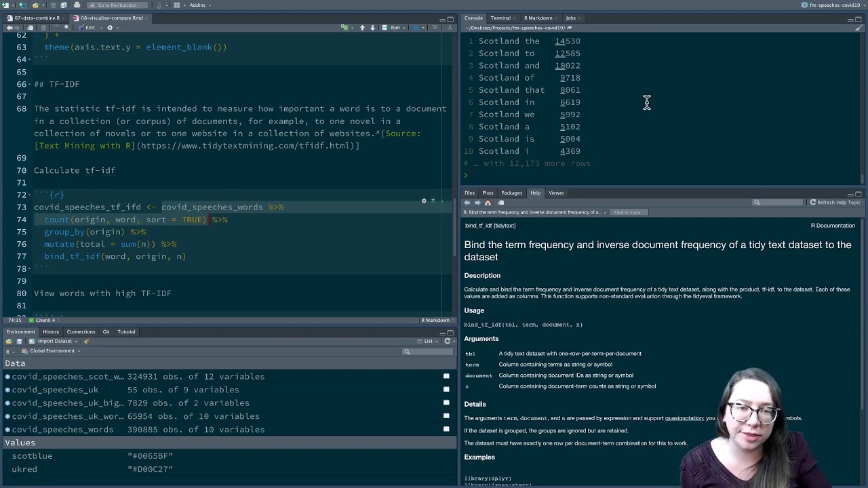Open the Global Environment dropdown
868x488 pixels.
point(51,351)
